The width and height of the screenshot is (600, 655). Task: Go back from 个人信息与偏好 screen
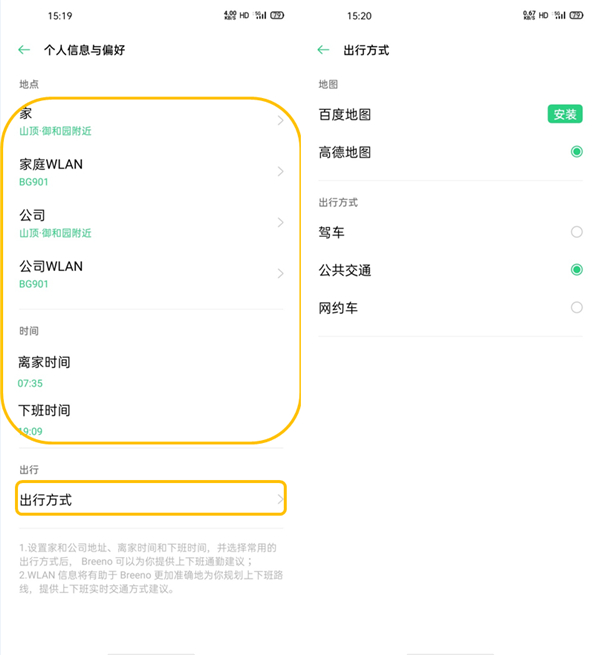(24, 49)
